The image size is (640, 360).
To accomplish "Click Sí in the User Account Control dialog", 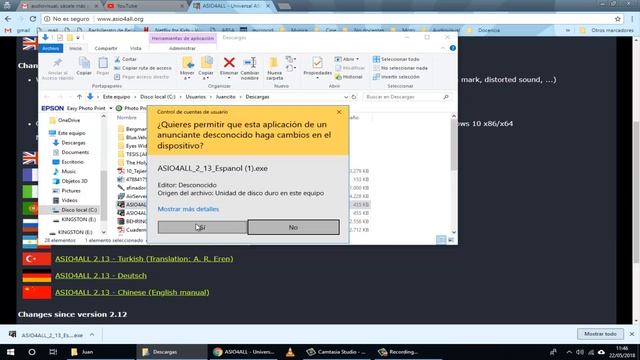I will 202,227.
